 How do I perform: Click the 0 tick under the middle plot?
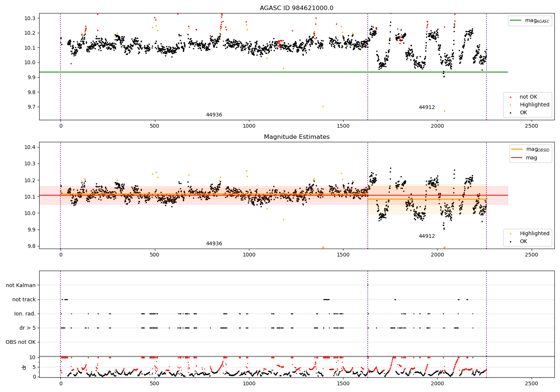(60, 255)
